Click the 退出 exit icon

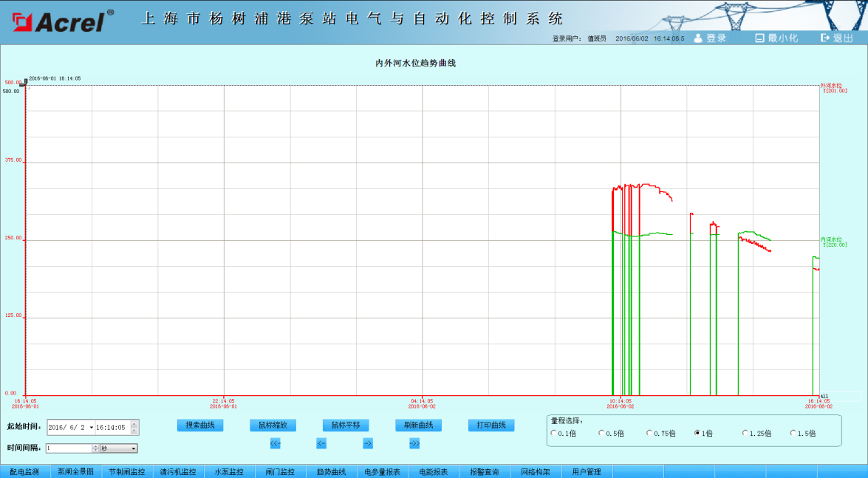pyautogui.click(x=825, y=38)
